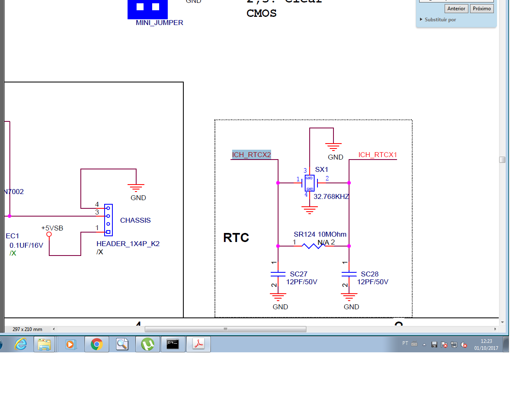This screenshot has height=420, width=525.
Task: Open the taskbar clock showing 12:23
Action: 486,345
